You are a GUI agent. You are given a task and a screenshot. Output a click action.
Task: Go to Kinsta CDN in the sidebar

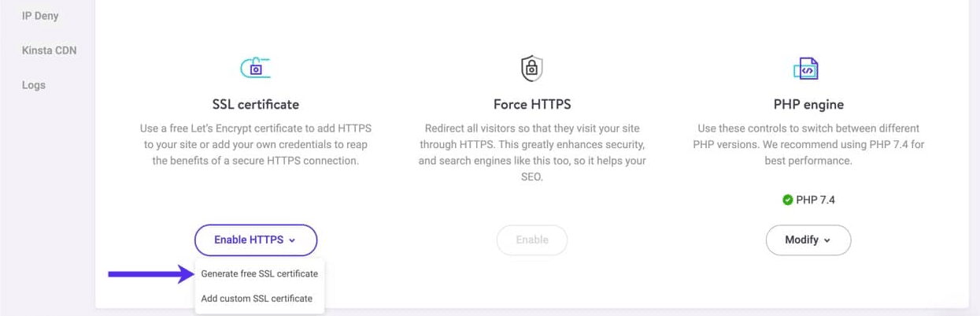49,50
